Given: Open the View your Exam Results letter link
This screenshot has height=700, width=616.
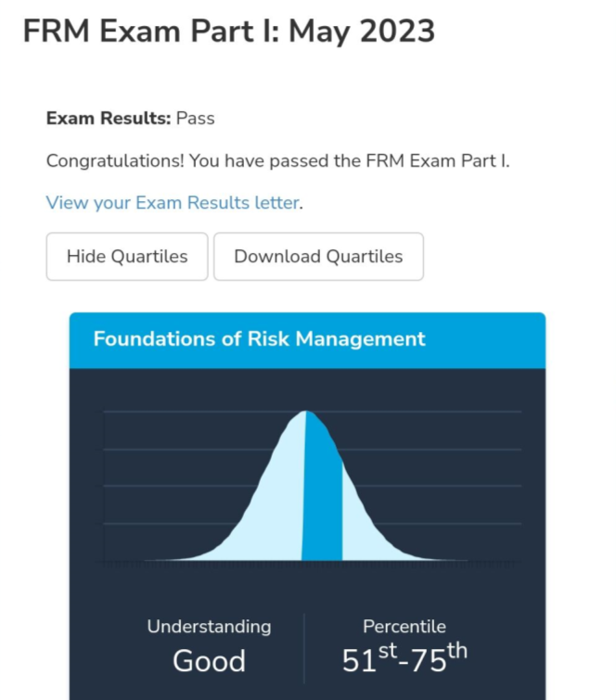Looking at the screenshot, I should coord(173,203).
